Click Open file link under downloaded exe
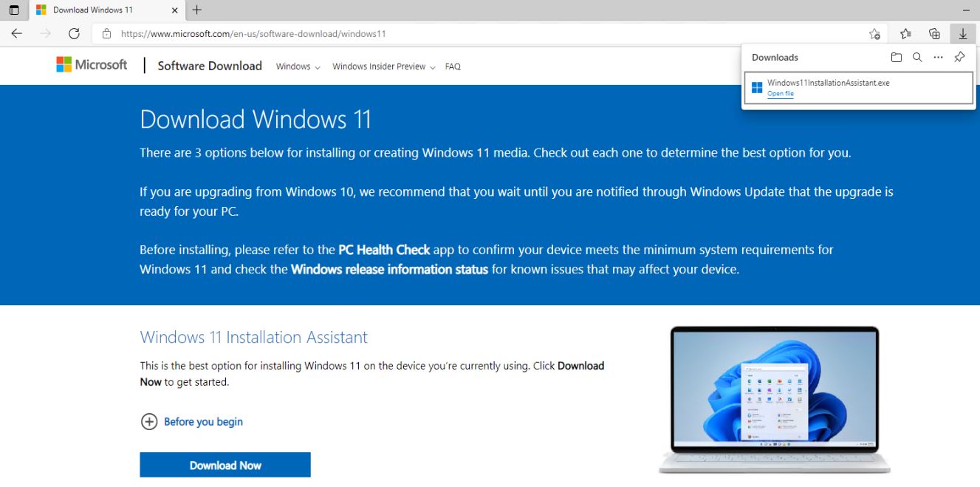This screenshot has width=980, height=487. 780,94
